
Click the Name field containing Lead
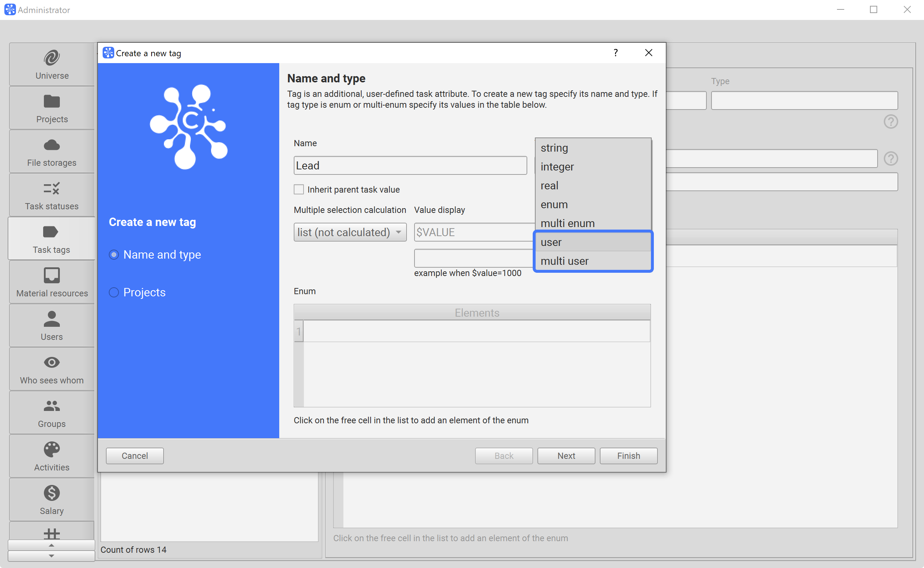pos(410,165)
